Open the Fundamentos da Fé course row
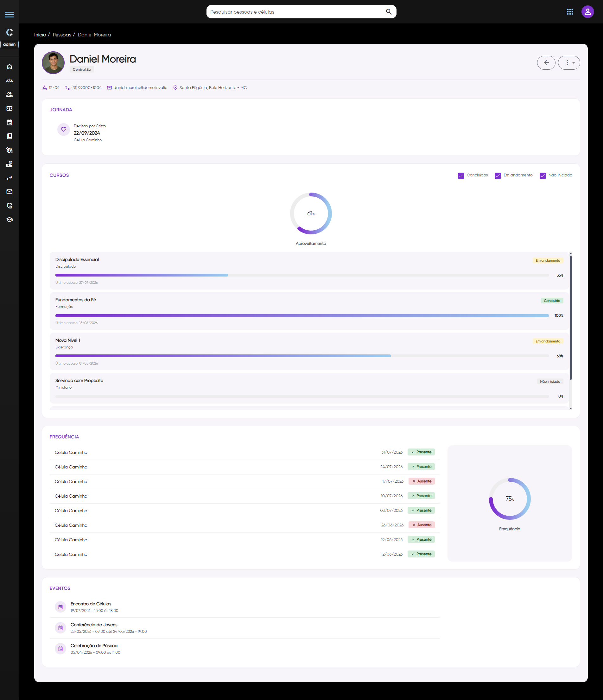 (x=309, y=311)
